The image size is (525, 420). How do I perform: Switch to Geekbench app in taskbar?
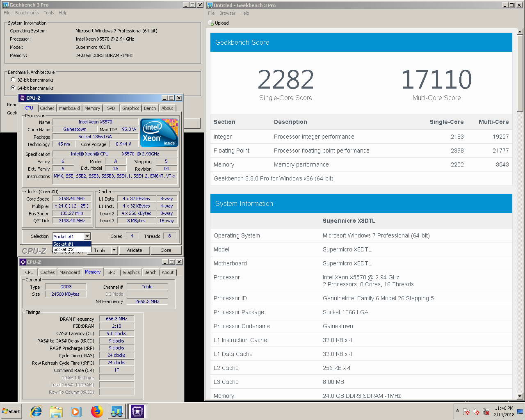[x=117, y=411]
